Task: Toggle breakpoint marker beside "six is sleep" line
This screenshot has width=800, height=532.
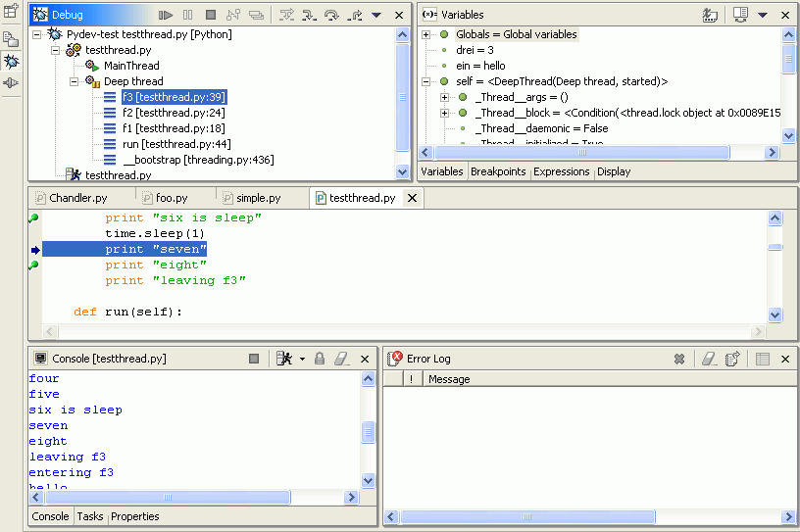Action: (34, 218)
